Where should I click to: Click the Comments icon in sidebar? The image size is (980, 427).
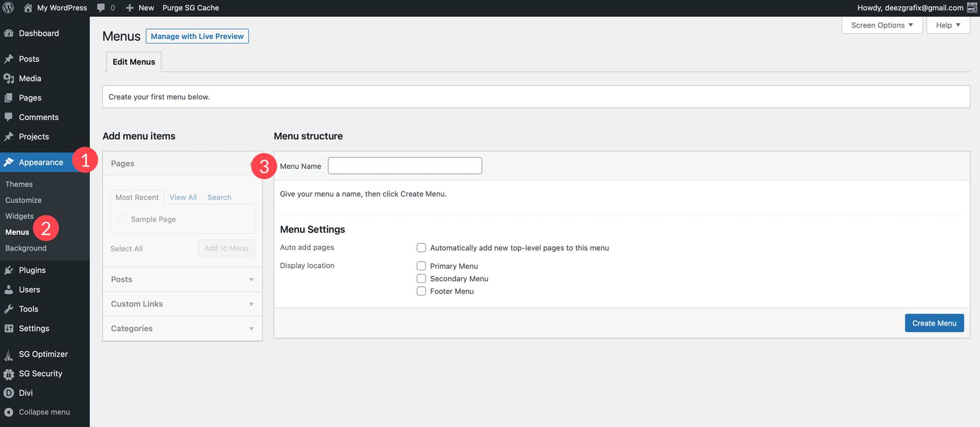[x=9, y=117]
